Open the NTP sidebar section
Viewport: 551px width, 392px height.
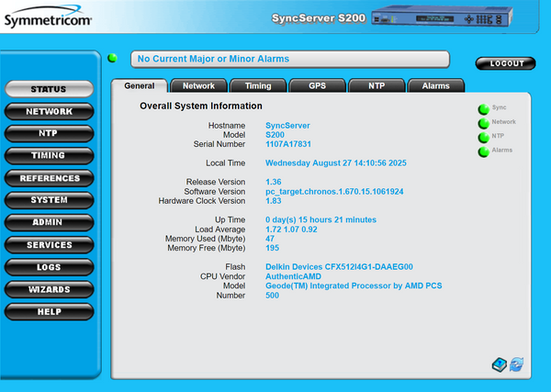click(49, 133)
